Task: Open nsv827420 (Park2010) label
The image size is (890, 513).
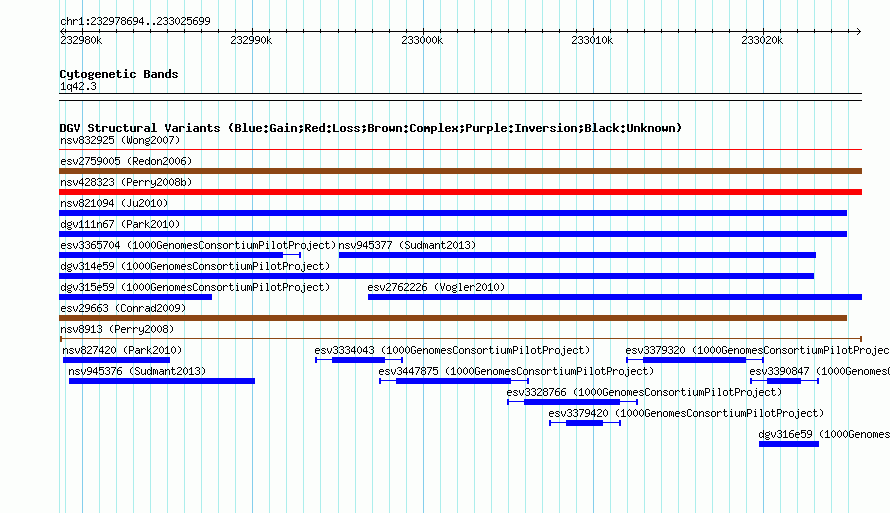Action: point(122,350)
